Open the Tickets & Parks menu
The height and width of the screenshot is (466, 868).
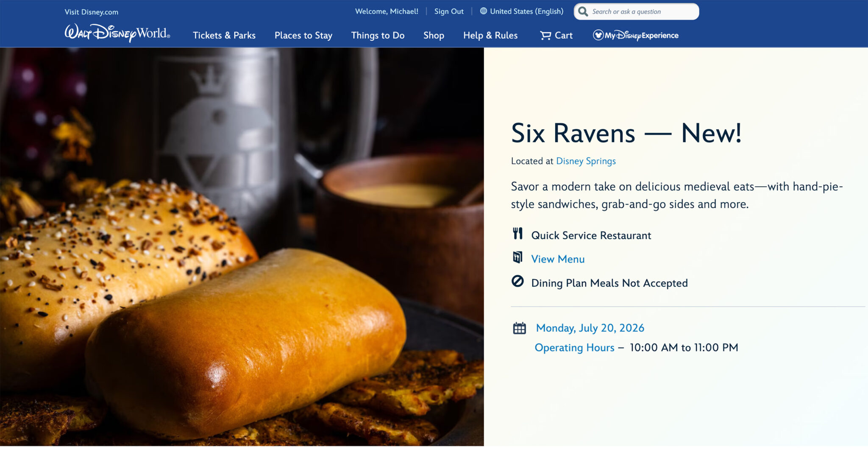(x=224, y=35)
